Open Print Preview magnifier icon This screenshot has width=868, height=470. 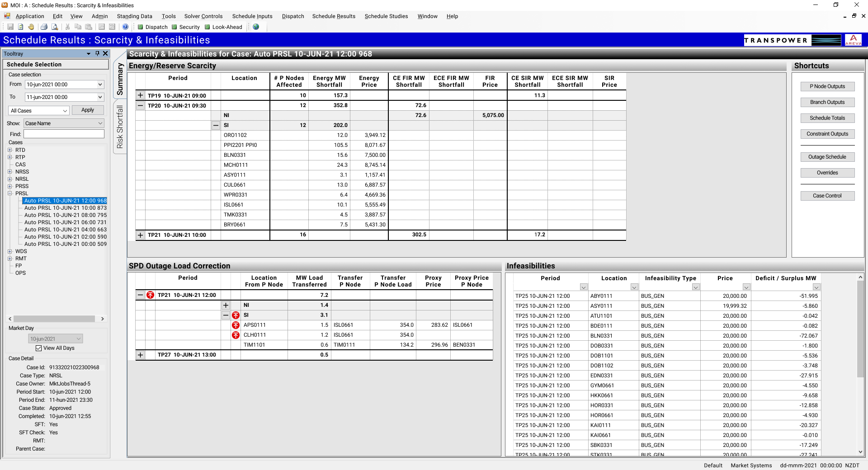(x=55, y=27)
